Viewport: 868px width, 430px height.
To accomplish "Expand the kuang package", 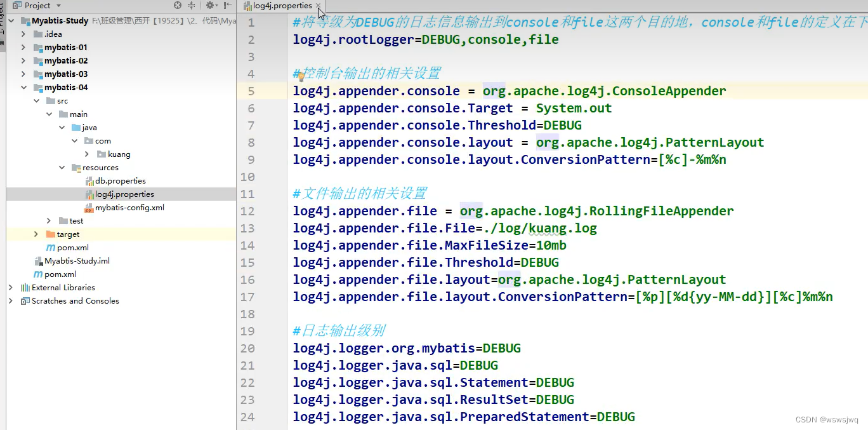I will coord(87,154).
